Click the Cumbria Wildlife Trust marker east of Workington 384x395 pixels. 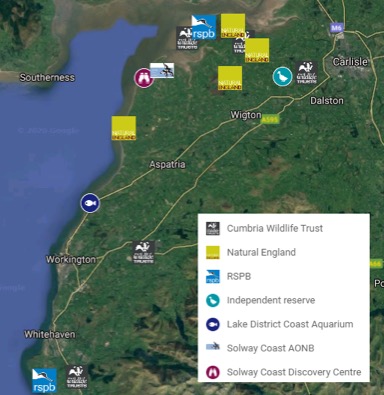click(144, 252)
